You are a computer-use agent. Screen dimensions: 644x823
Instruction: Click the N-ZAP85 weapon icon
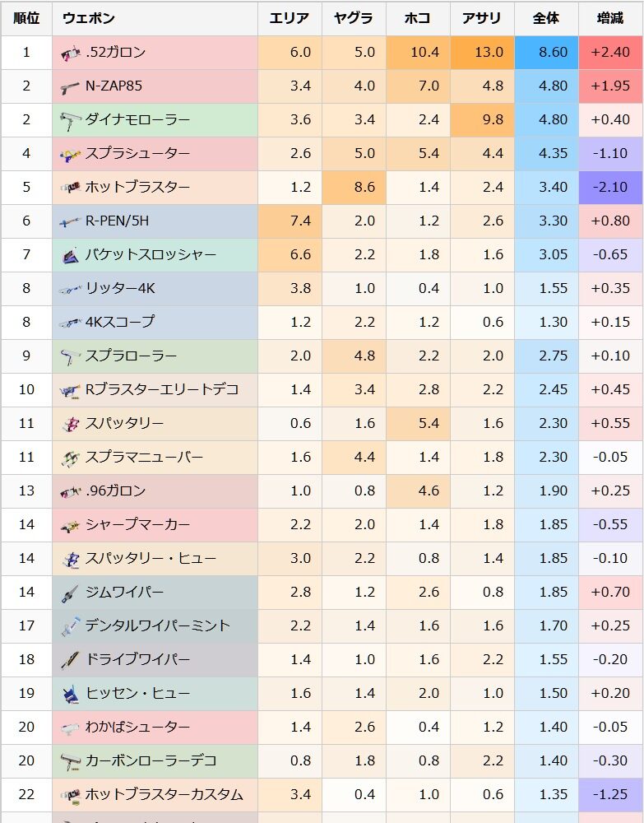coord(70,86)
